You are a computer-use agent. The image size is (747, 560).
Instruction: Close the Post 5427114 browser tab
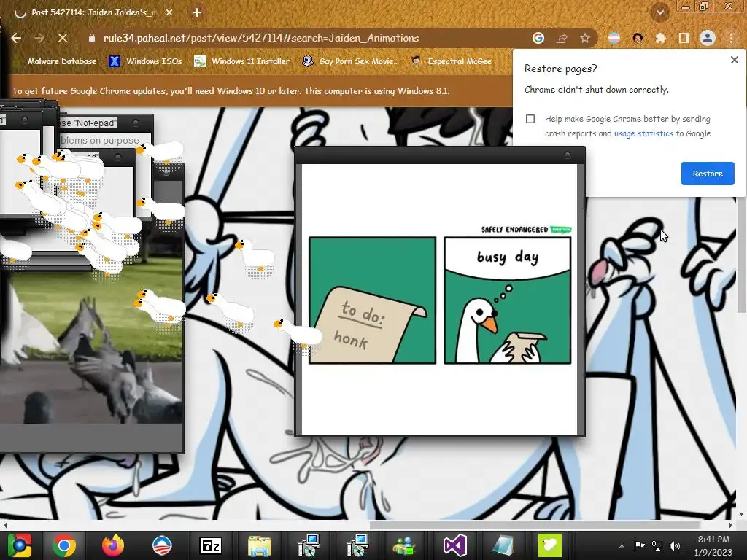(x=169, y=13)
